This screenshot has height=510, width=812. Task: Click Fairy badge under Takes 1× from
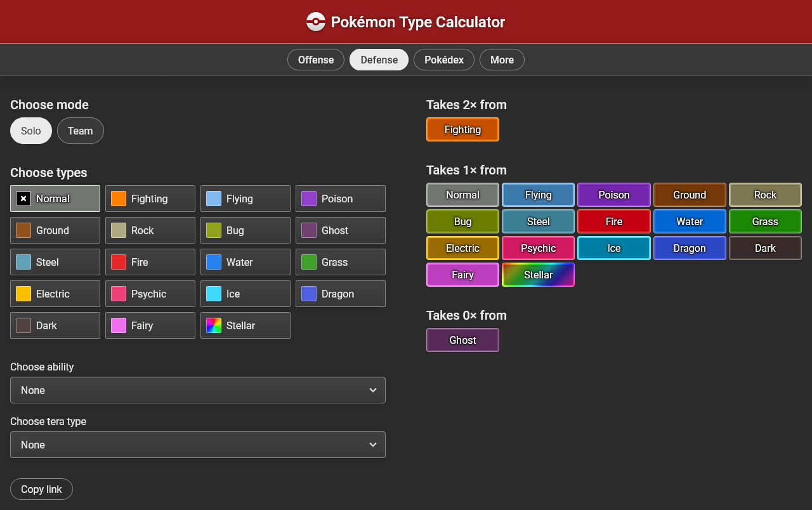coord(462,275)
